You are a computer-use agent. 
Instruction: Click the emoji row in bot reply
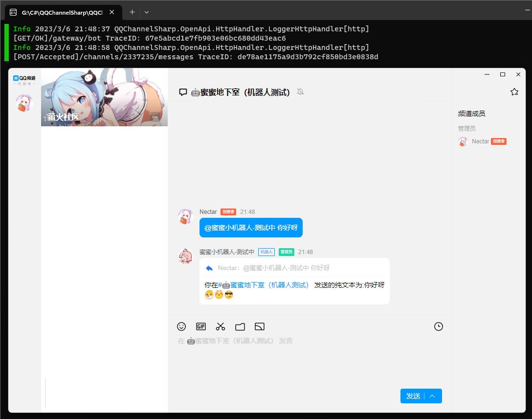click(x=219, y=295)
